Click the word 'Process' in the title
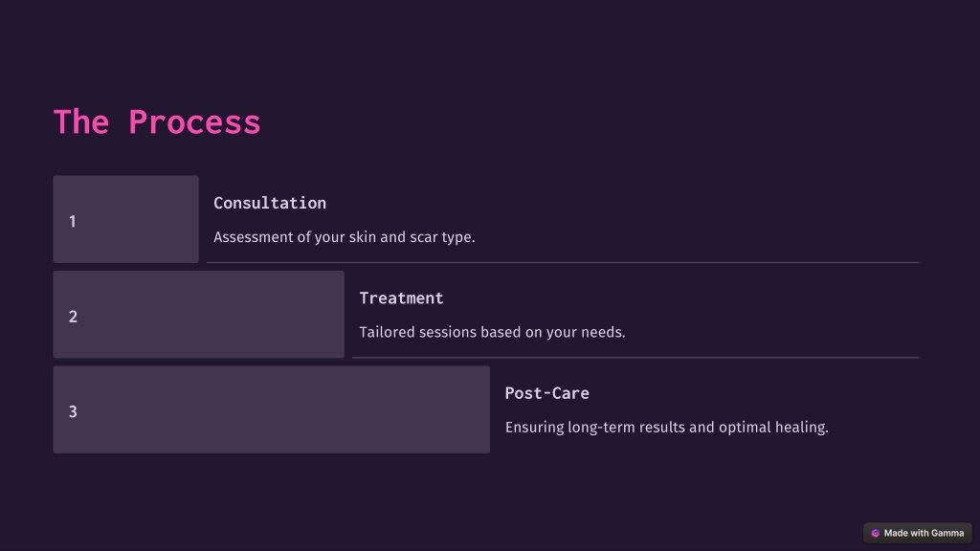This screenshot has height=551, width=980. (194, 121)
